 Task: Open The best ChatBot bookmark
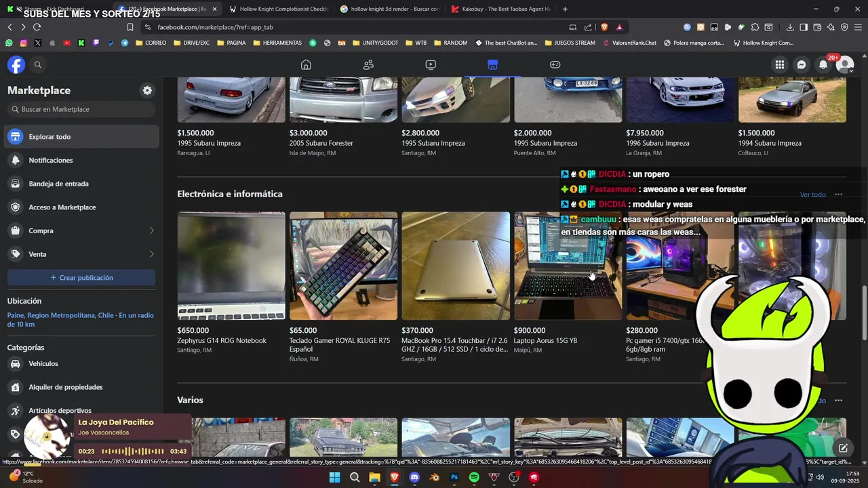tap(506, 43)
